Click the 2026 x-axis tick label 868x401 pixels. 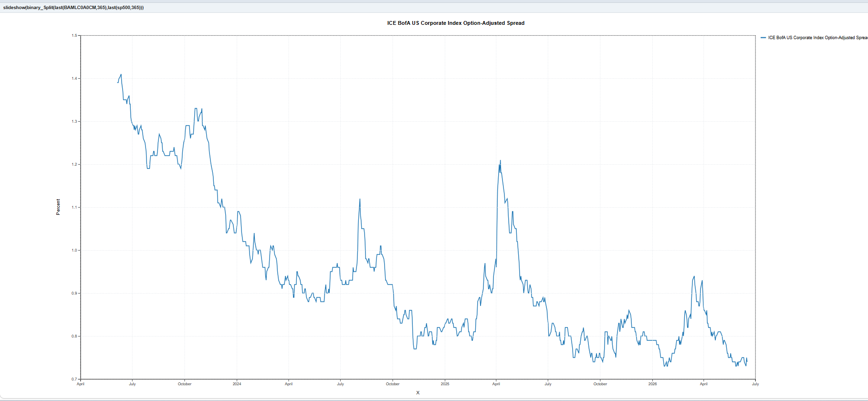652,384
